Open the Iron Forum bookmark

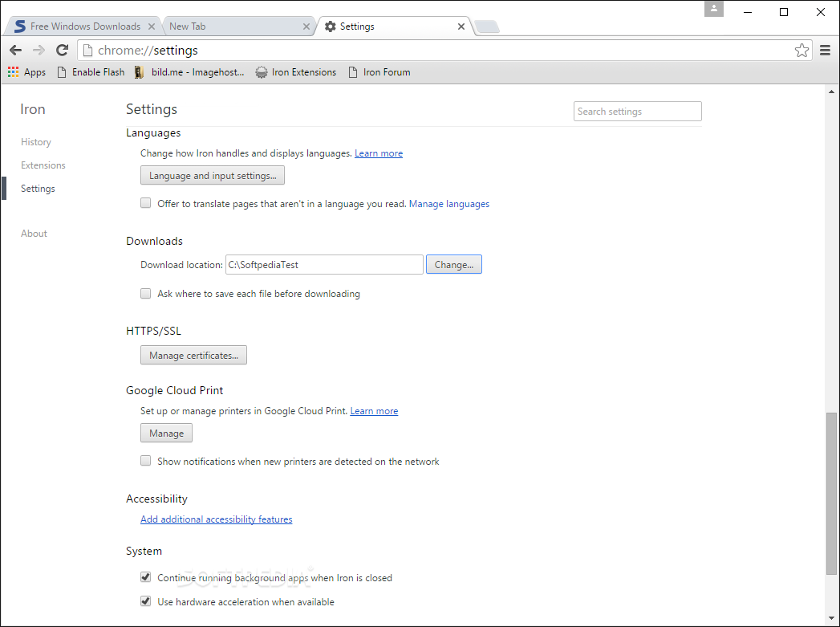pos(379,71)
